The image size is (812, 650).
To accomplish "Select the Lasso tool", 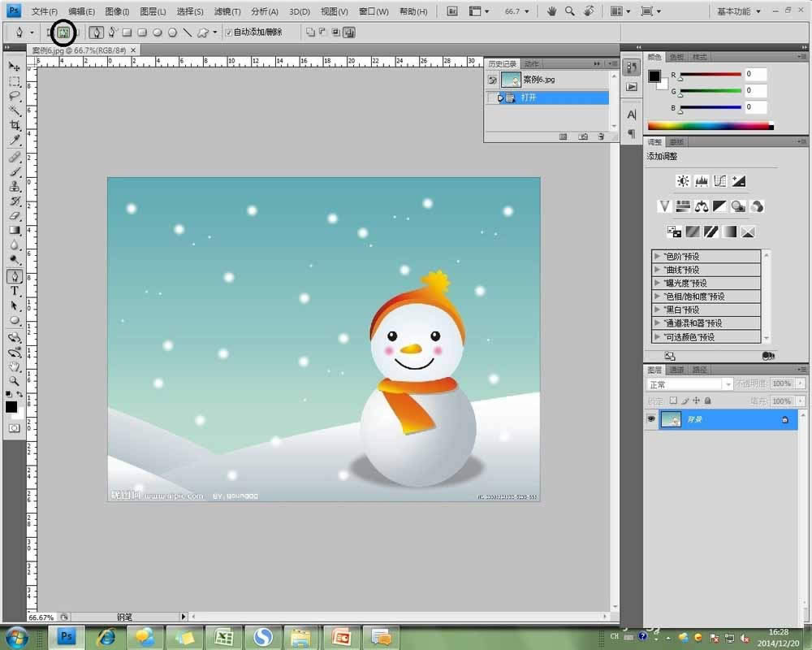I will click(15, 96).
